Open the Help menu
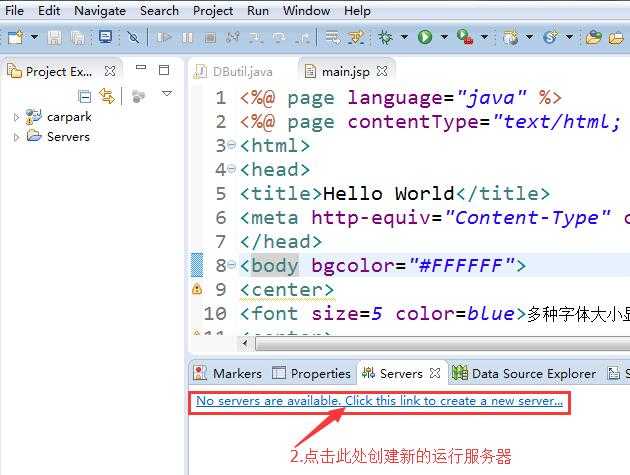 coord(357,10)
